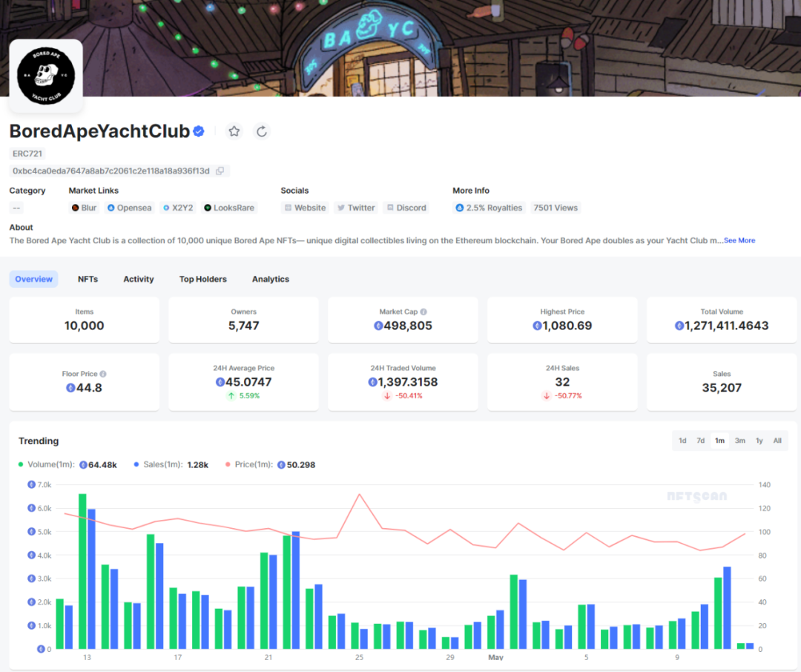801x672 pixels.
Task: Copy the contract address using the copy icon
Action: coord(220,171)
